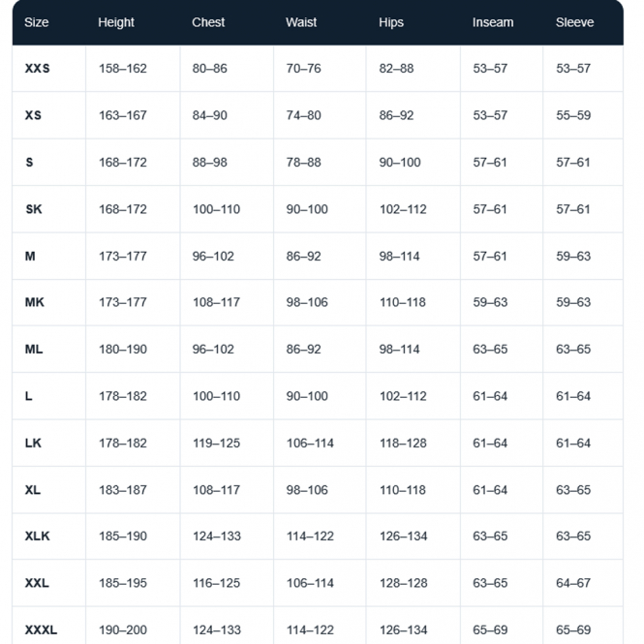Viewport: 644px width, 644px height.
Task: Click the Size column header
Action: (x=36, y=22)
